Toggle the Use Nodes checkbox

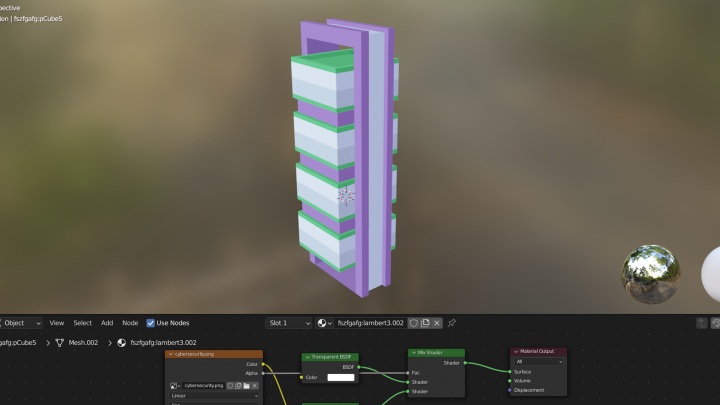pos(151,323)
